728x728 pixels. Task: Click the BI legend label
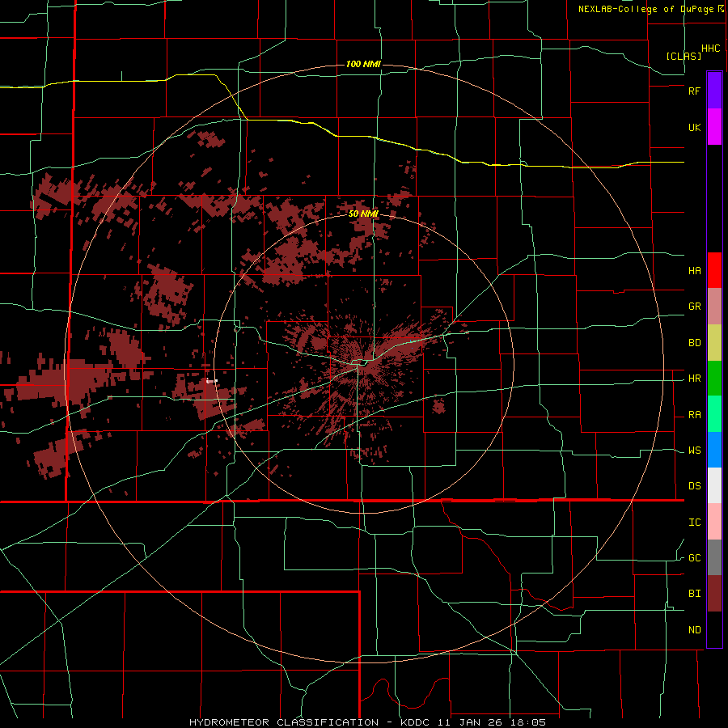(694, 594)
